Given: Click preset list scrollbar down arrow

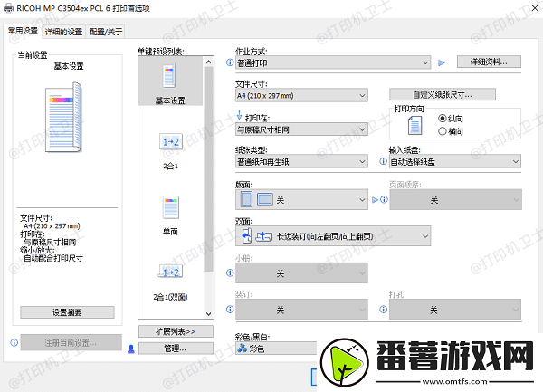Looking at the screenshot, I should 208,314.
